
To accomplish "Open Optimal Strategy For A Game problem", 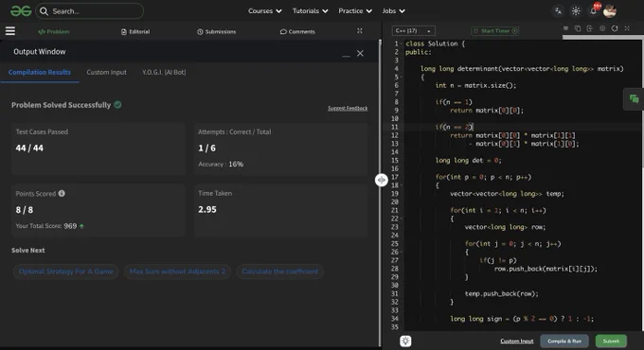I will pos(65,271).
